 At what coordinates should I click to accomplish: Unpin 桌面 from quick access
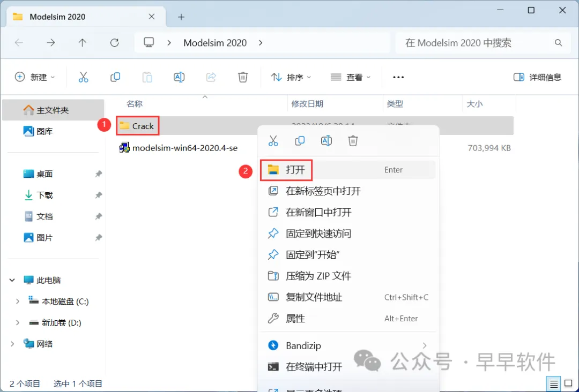tap(98, 174)
